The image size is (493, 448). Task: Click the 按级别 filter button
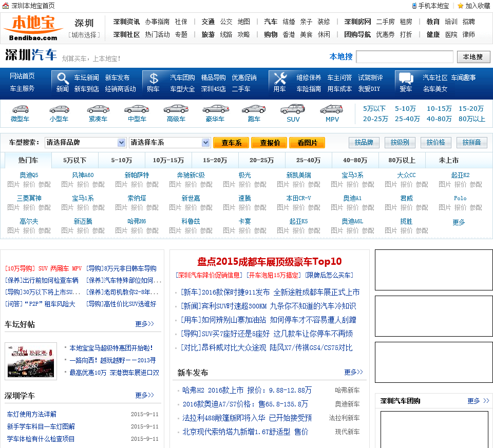point(400,143)
